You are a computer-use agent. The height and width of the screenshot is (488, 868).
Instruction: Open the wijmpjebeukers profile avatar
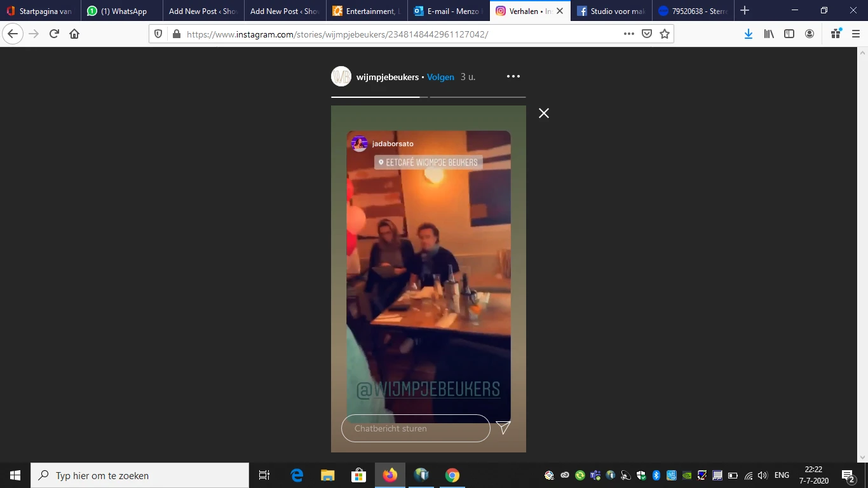point(341,77)
